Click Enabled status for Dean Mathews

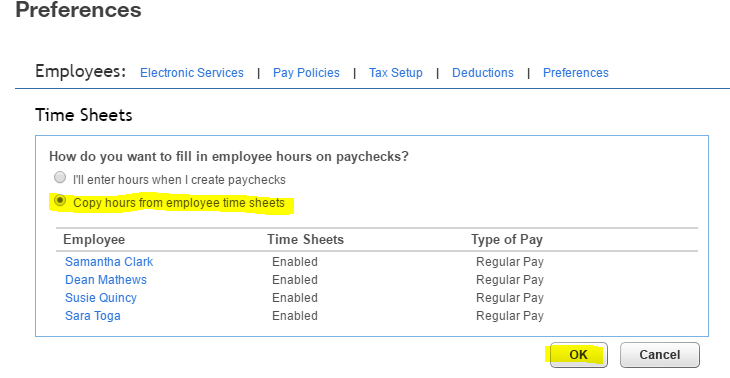tap(295, 280)
